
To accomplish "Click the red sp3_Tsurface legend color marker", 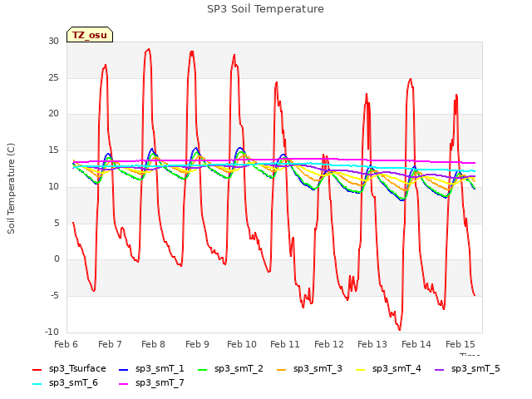I will (37, 369).
